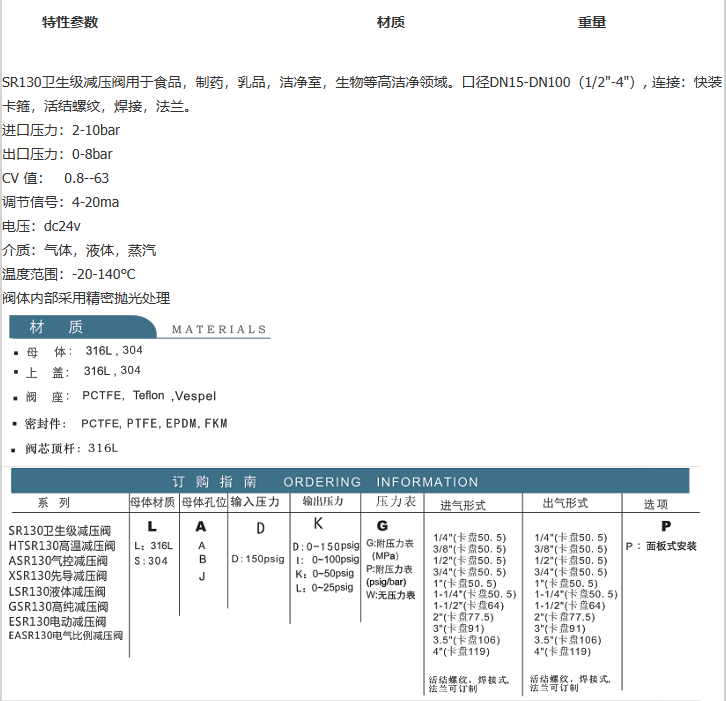Click 2"(卡盘77.5) in 进气形式 column

463,617
